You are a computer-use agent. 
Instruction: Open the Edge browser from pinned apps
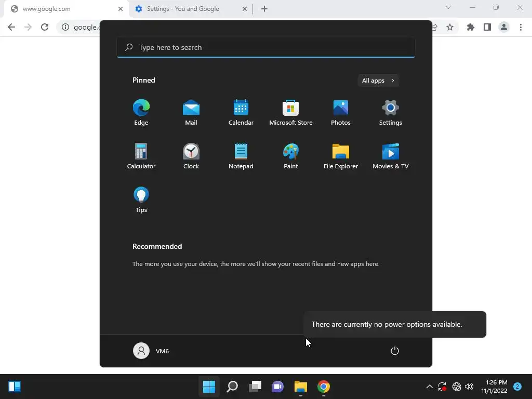click(x=141, y=113)
